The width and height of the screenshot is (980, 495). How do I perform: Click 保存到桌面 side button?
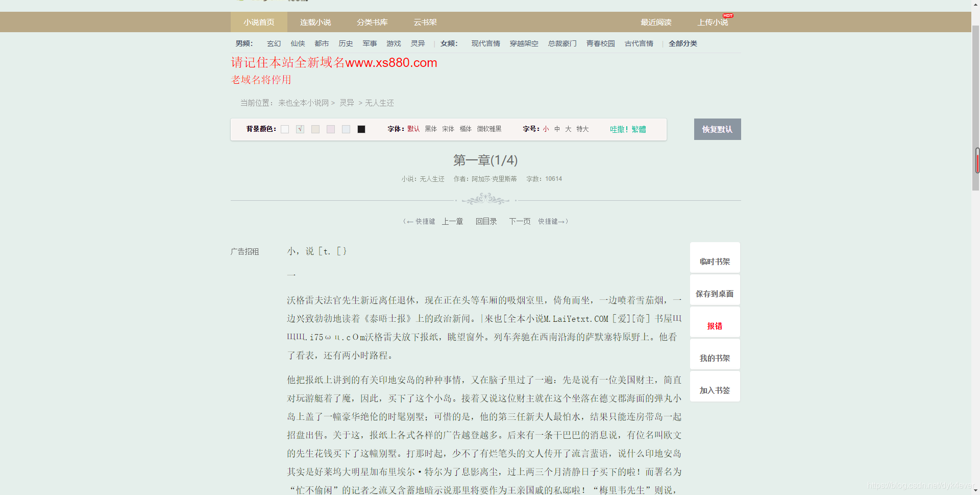(715, 290)
